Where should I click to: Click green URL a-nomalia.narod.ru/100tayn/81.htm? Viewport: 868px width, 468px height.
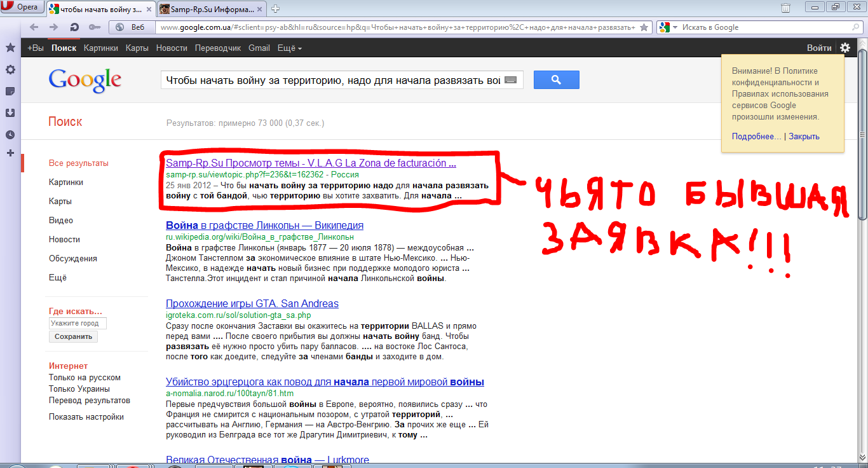[229, 394]
